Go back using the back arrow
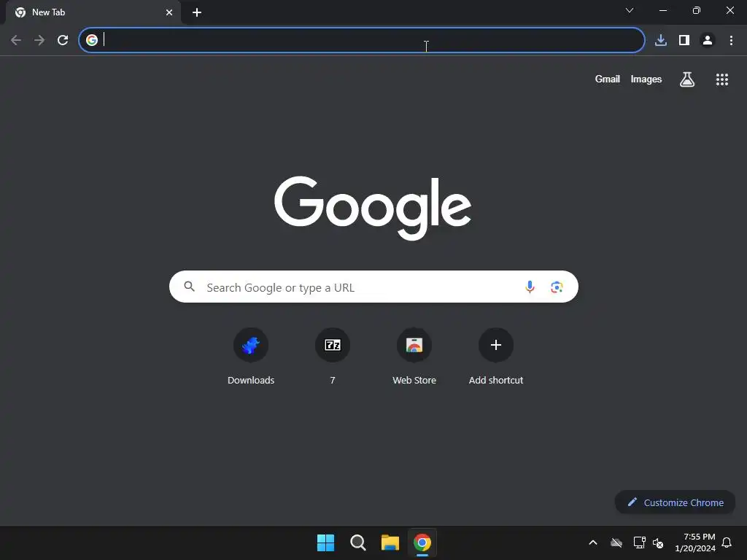The width and height of the screenshot is (747, 560). click(16, 40)
